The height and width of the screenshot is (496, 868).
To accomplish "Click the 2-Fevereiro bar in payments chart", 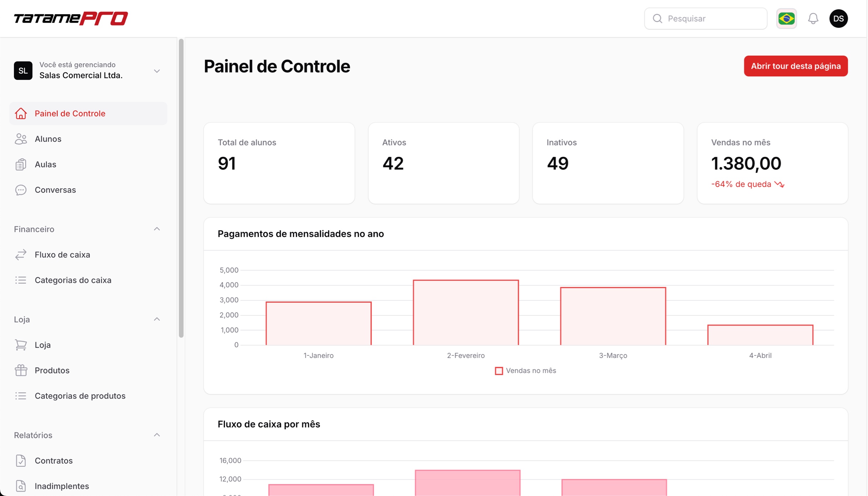I will (465, 313).
